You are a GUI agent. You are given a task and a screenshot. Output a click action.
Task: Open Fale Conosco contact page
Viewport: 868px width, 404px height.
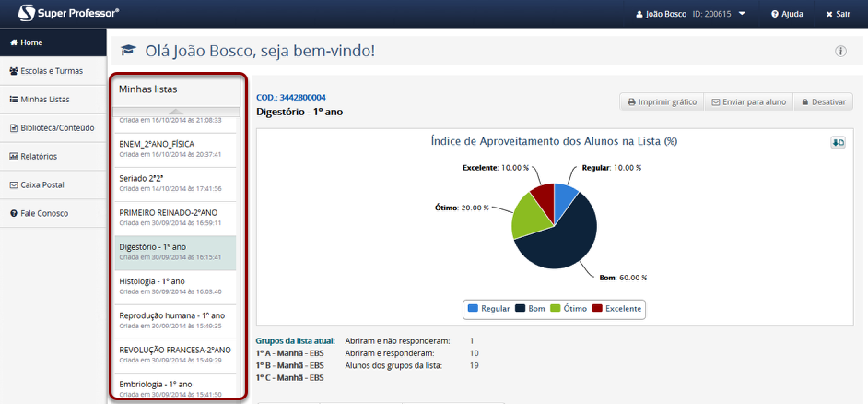tap(53, 213)
